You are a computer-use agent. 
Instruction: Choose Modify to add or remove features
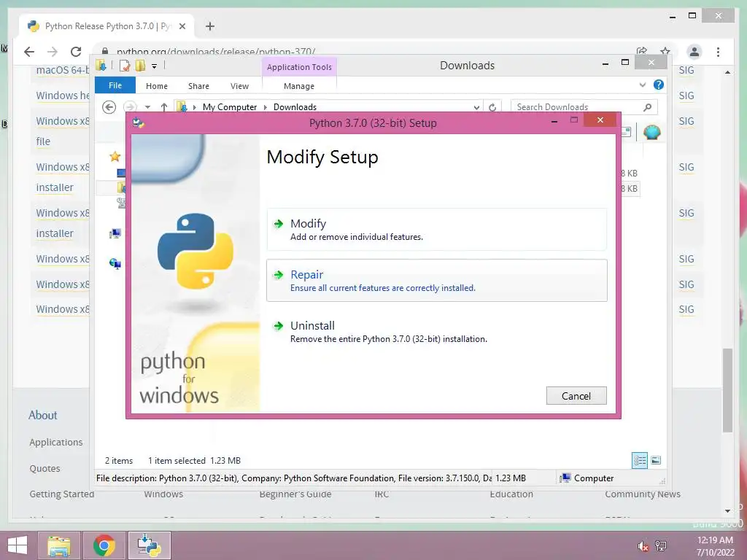tap(436, 230)
